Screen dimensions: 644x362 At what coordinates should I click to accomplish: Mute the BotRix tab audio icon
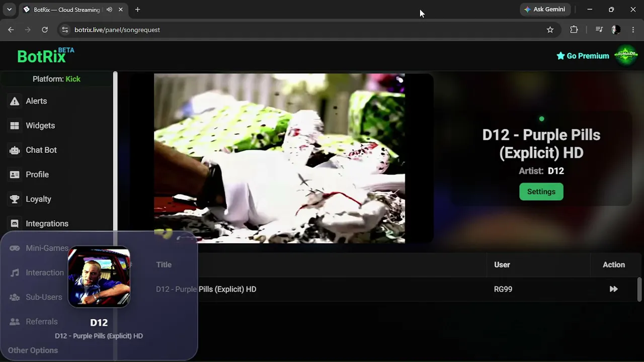(x=109, y=10)
